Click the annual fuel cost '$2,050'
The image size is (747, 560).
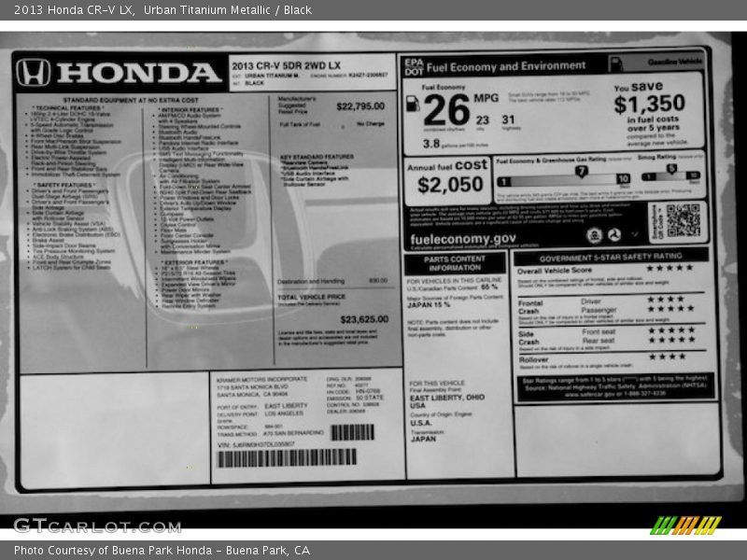pyautogui.click(x=450, y=185)
